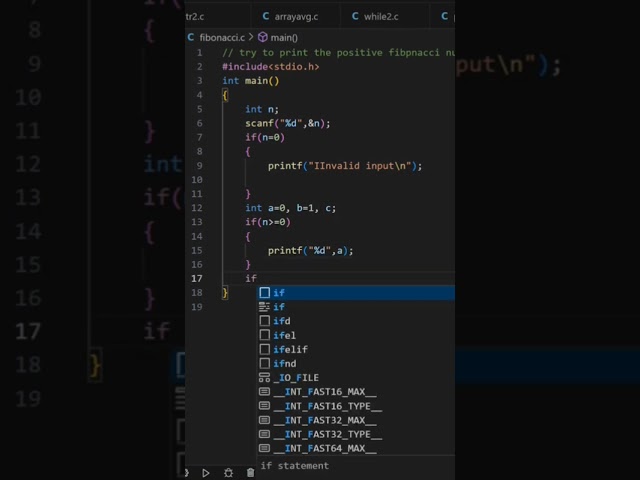Click the "if statement" description text
The image size is (640, 480).
click(x=295, y=466)
